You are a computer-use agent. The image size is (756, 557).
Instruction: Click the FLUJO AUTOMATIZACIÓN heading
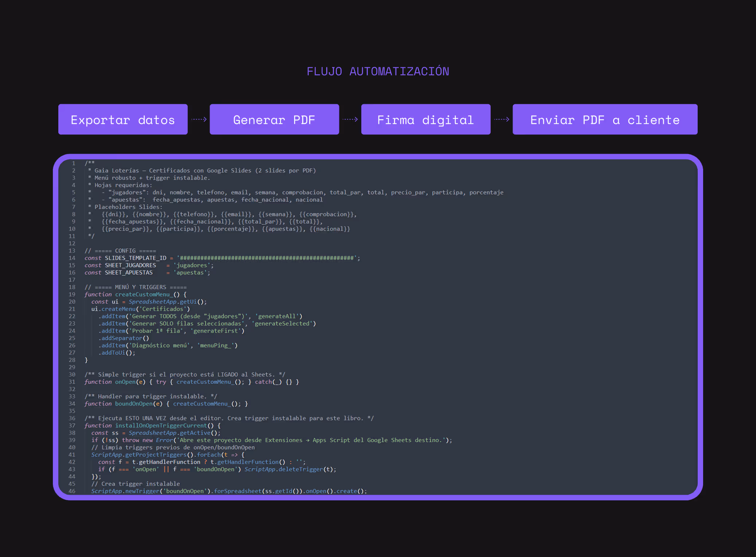click(378, 71)
